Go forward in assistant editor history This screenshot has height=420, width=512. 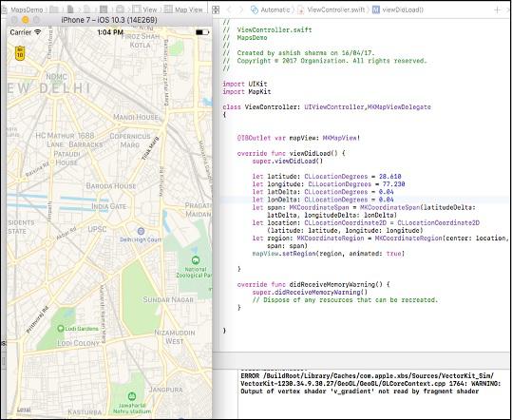241,10
